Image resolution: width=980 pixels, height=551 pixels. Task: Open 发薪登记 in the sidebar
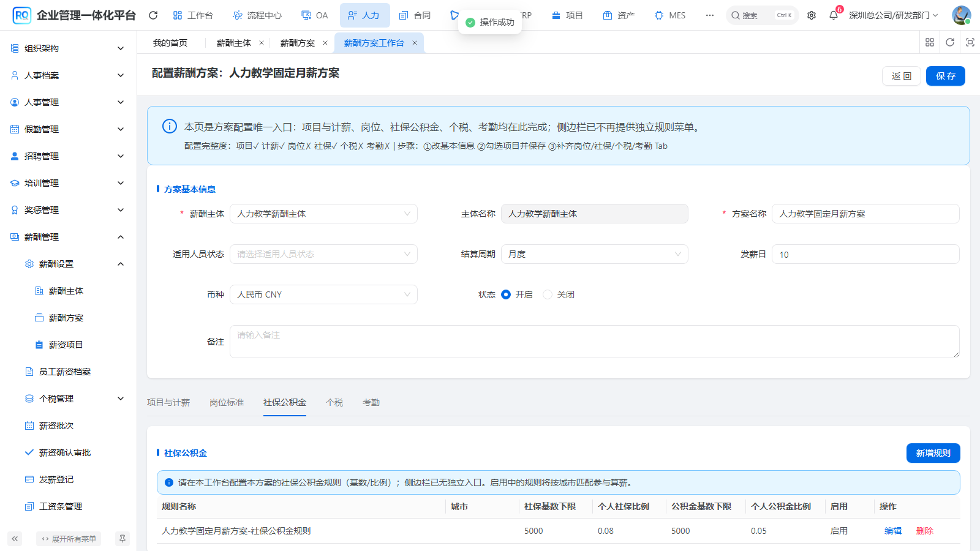click(x=56, y=479)
